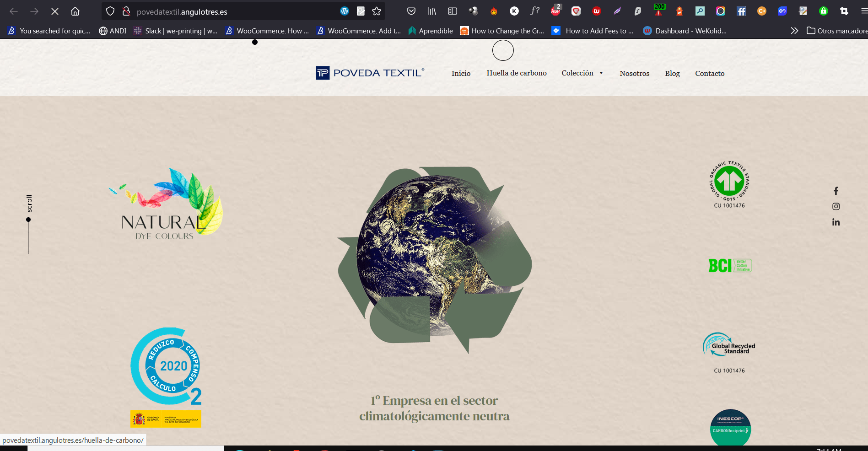Open 'WooCommerce: Add t...' bookmark

[x=359, y=31]
